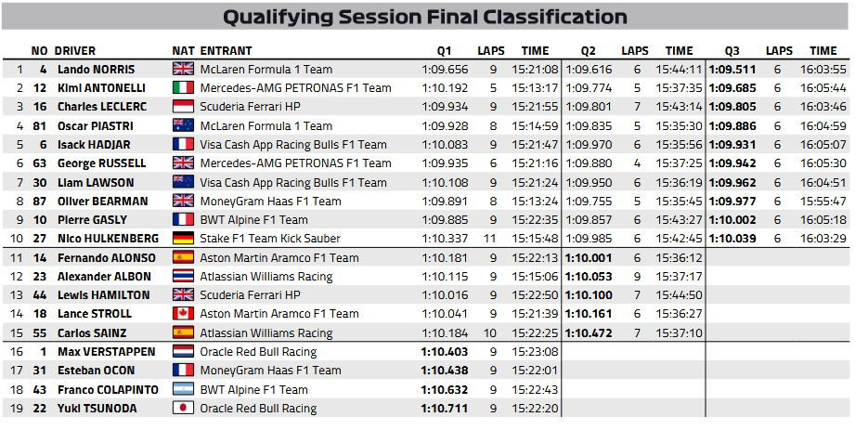Click the Monaco flag beside Charles Leclerc

182,107
